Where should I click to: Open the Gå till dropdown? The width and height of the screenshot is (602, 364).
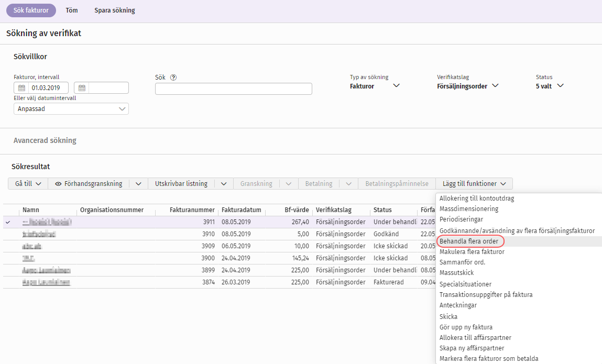(x=28, y=183)
